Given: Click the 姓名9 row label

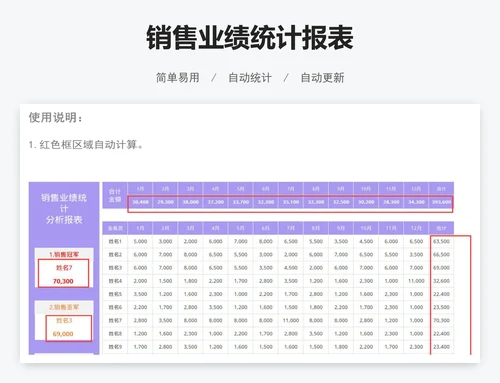Looking at the screenshot, I should tap(115, 347).
